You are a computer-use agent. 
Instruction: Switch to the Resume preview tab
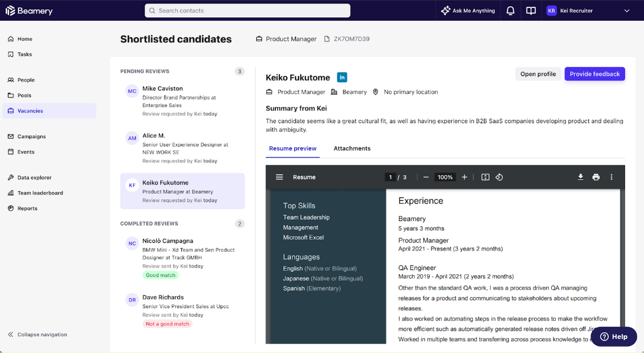(x=293, y=149)
